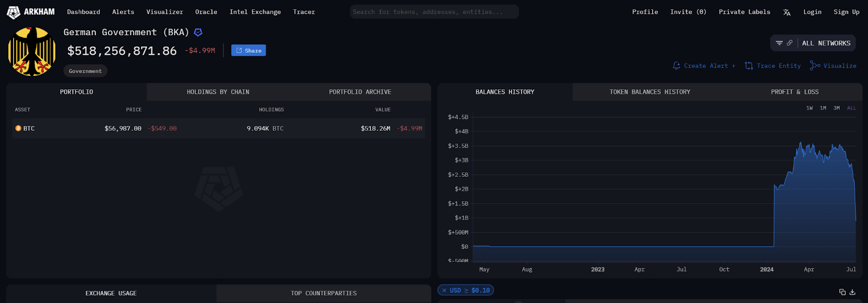
Task: Set chart range to ALL
Action: coord(852,108)
